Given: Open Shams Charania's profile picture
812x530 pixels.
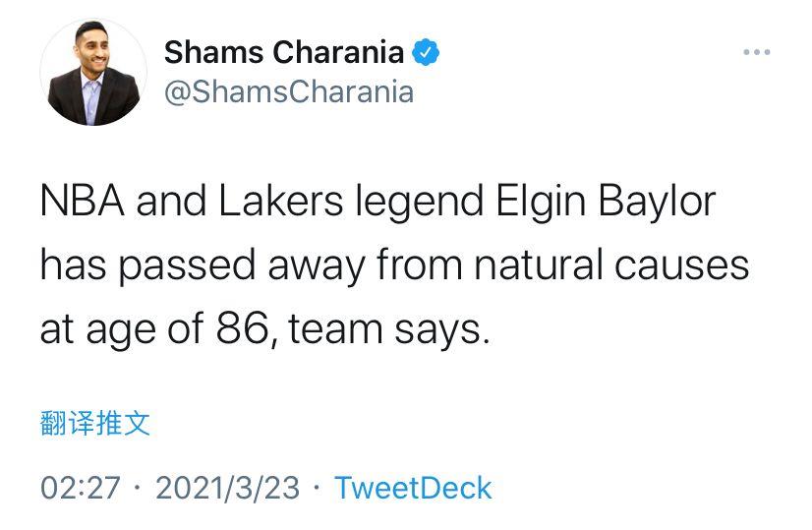Looking at the screenshot, I should pyautogui.click(x=93, y=72).
